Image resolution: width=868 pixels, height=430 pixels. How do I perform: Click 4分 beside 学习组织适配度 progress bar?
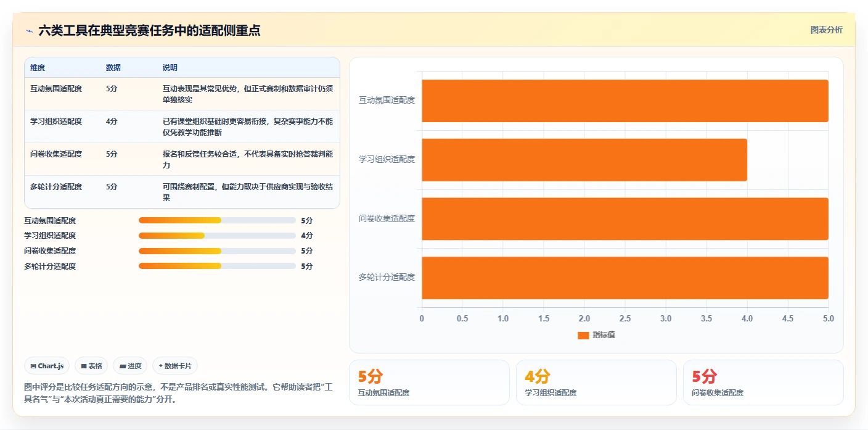(x=307, y=236)
